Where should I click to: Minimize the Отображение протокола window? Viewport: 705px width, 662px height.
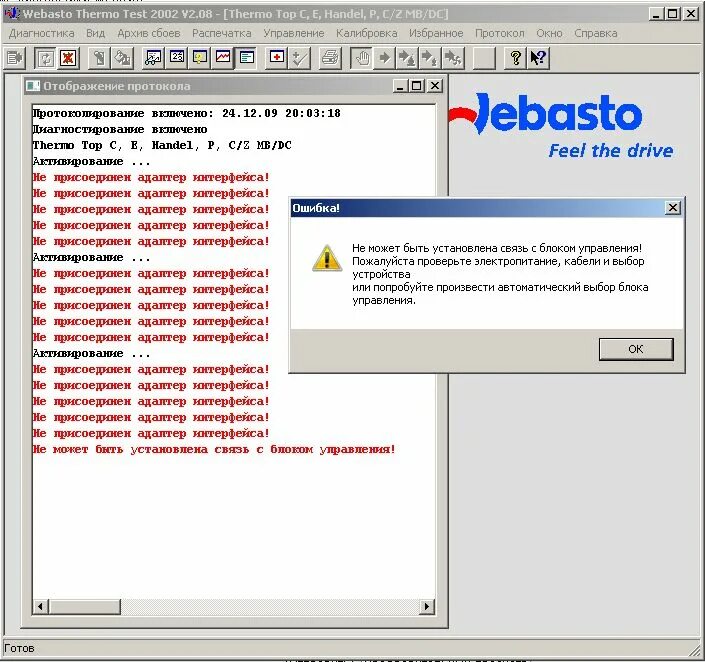tap(400, 85)
